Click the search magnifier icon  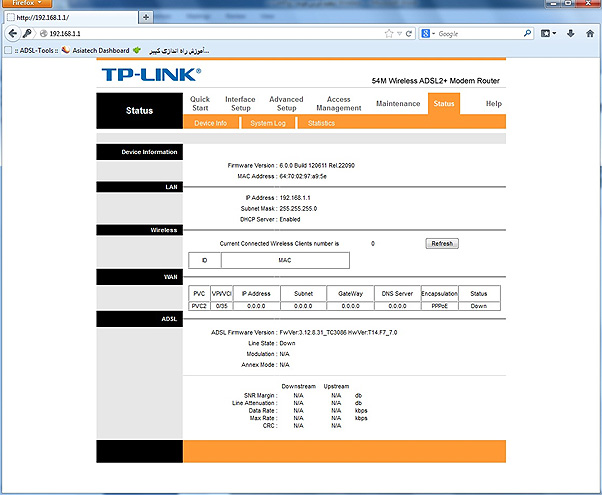(x=528, y=33)
